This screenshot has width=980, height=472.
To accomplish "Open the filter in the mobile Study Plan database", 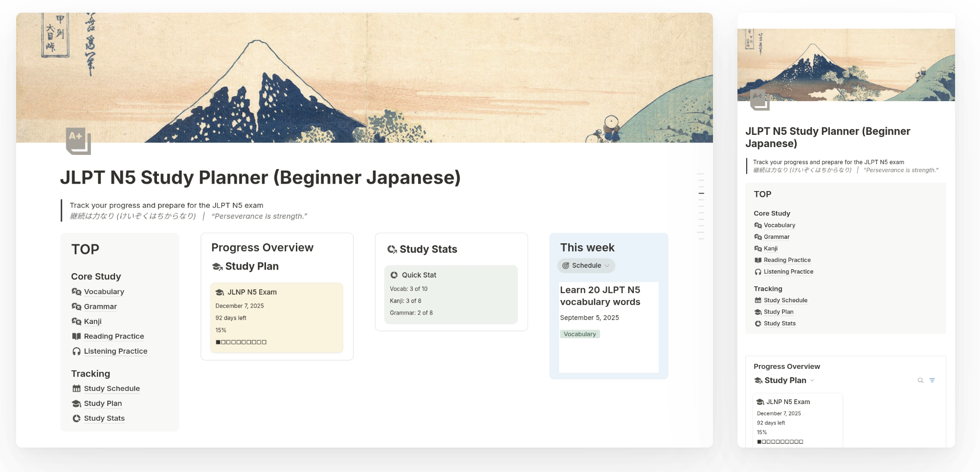I will (x=932, y=380).
